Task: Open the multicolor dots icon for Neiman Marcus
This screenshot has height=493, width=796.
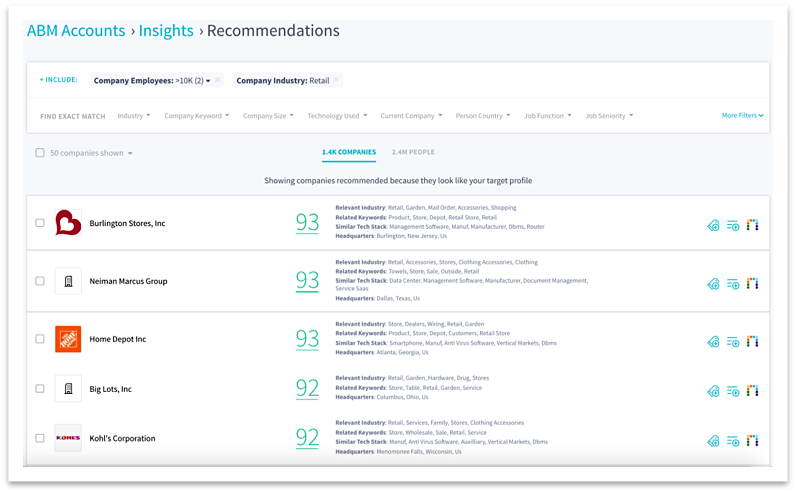Action: [752, 283]
